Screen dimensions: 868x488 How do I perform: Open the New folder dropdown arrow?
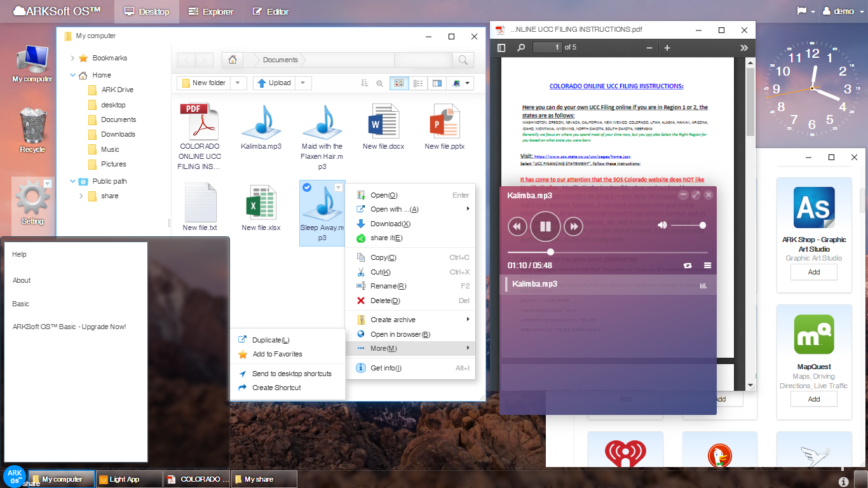click(238, 83)
